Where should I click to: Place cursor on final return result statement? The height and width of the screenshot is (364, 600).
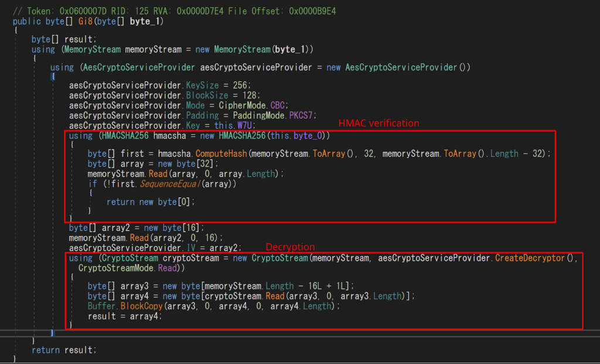click(x=64, y=350)
